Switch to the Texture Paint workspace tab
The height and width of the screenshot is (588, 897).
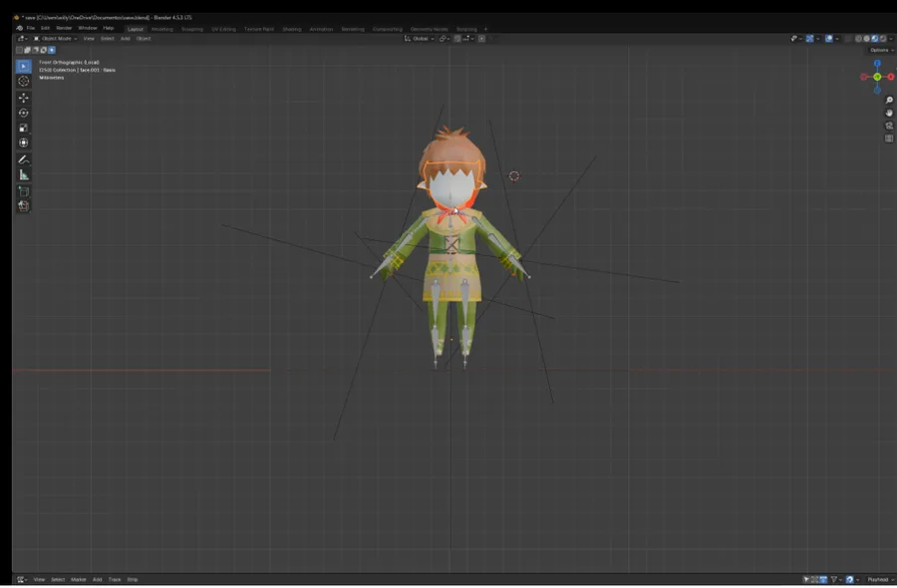pos(259,29)
